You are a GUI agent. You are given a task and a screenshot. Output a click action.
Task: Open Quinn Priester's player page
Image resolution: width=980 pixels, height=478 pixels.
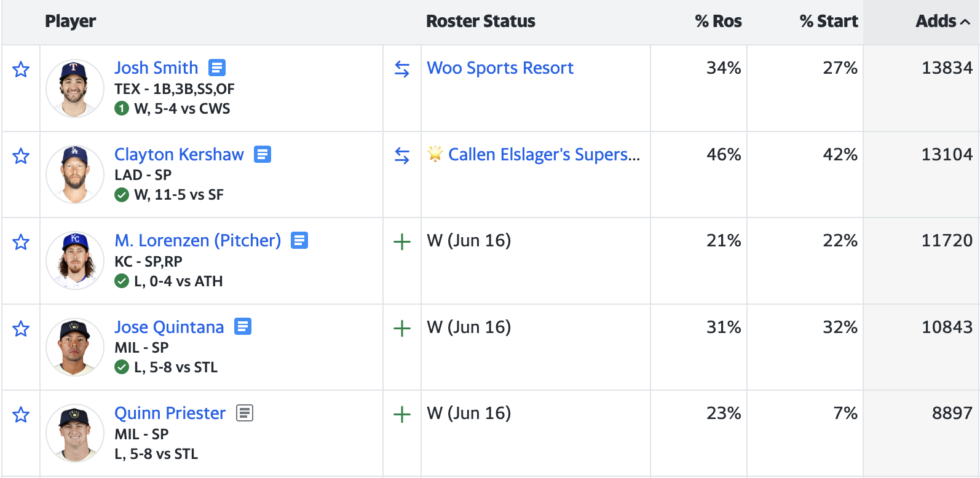[x=170, y=413]
